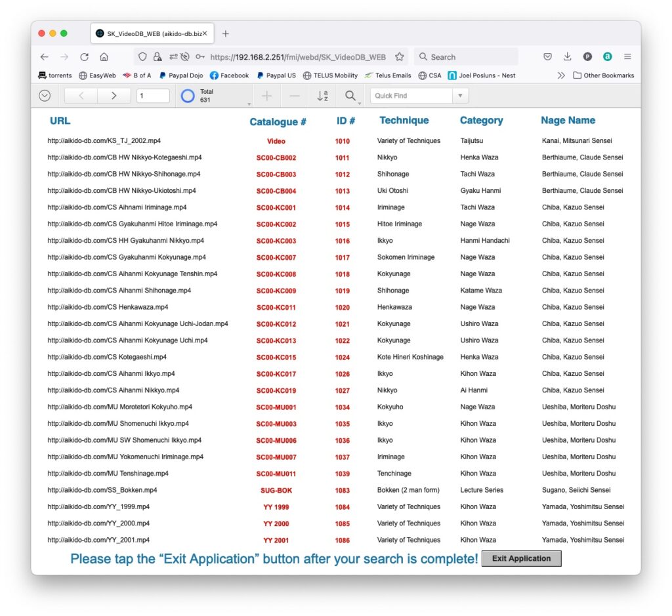Viewport: 672px width, 616px height.
Task: Click the KS_TJ_2002.mp4 URL
Action: pos(104,140)
